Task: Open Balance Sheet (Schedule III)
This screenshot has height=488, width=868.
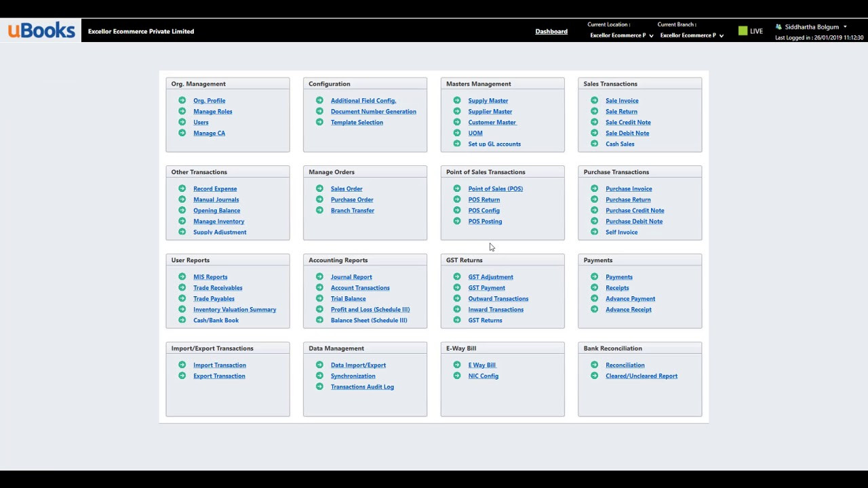Action: pos(369,320)
